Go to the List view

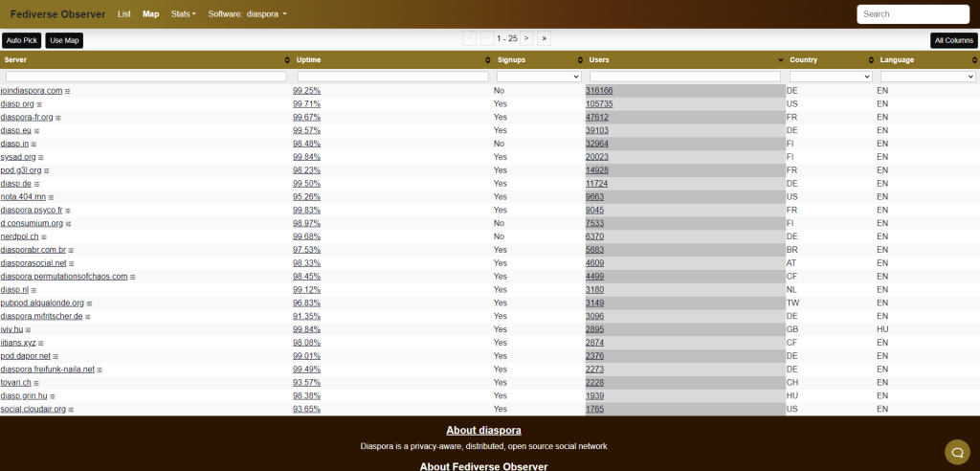click(x=124, y=13)
